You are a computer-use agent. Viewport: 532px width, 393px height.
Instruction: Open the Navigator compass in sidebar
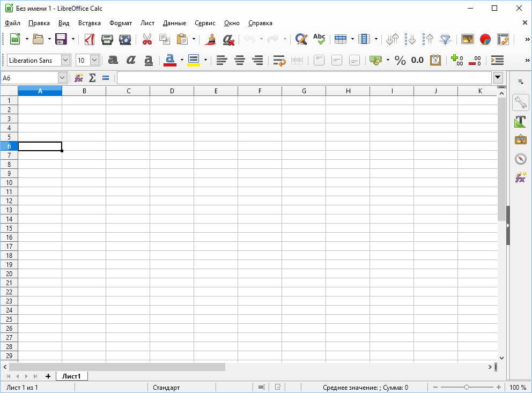pyautogui.click(x=520, y=159)
